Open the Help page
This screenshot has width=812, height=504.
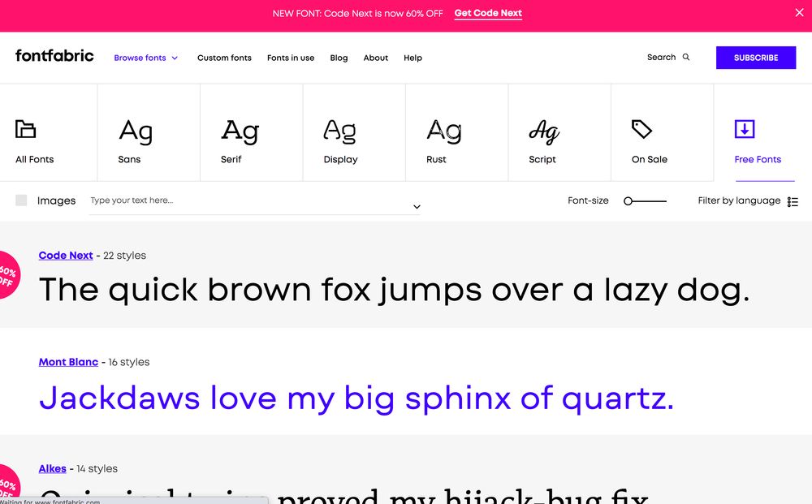pyautogui.click(x=412, y=58)
